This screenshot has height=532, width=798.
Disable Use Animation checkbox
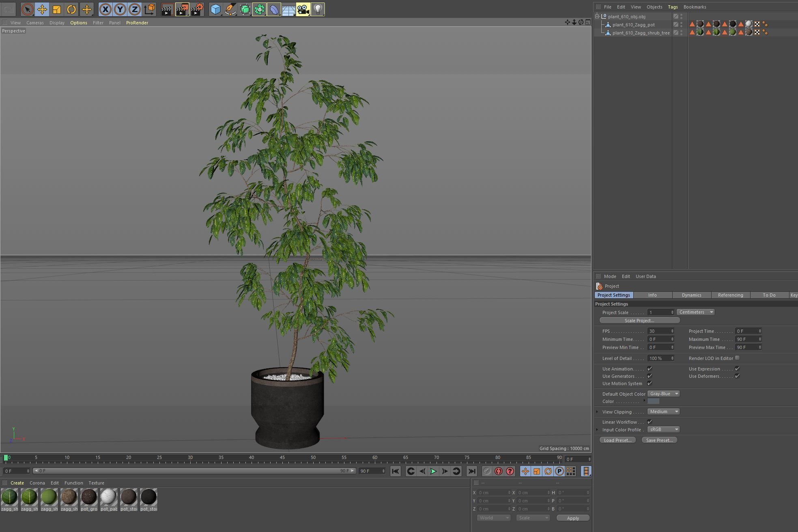pos(650,369)
